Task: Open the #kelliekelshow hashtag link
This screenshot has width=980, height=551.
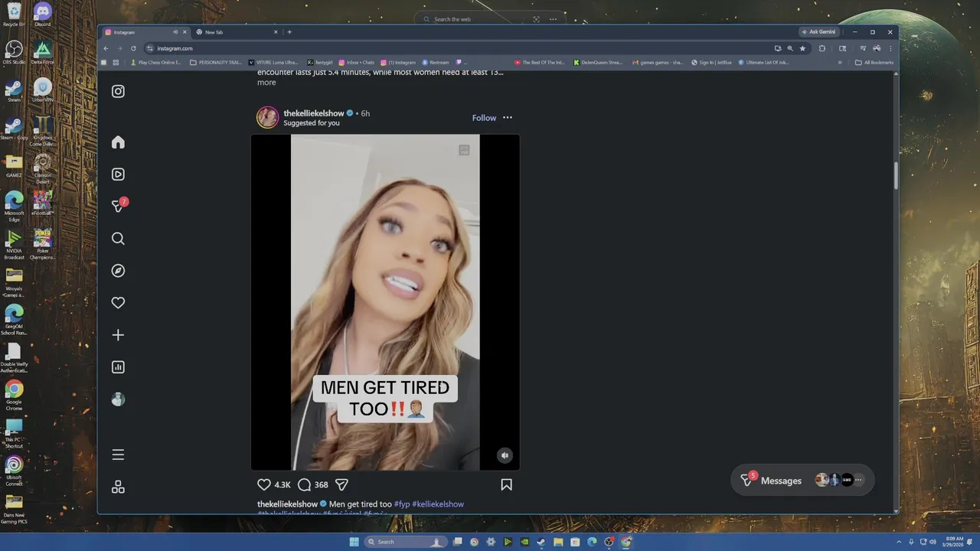Action: click(438, 504)
